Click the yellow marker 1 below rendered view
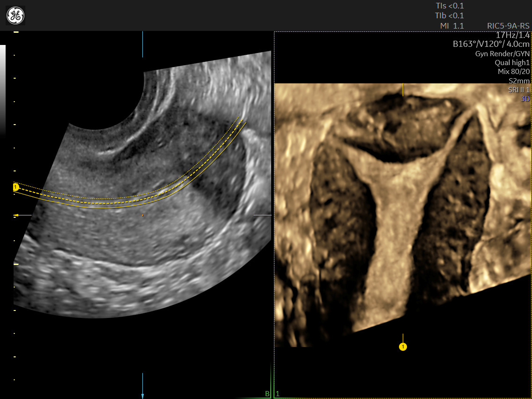The height and width of the screenshot is (399, 532). (x=402, y=346)
